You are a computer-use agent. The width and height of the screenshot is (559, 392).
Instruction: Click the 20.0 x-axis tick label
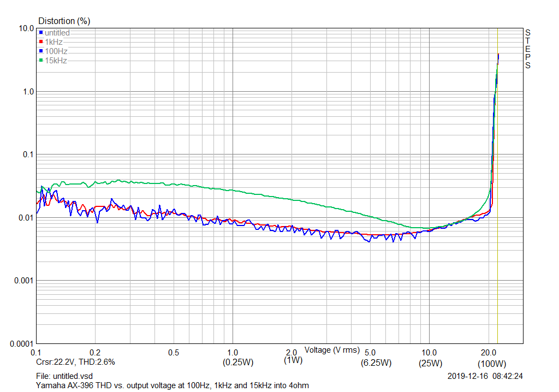489,353
